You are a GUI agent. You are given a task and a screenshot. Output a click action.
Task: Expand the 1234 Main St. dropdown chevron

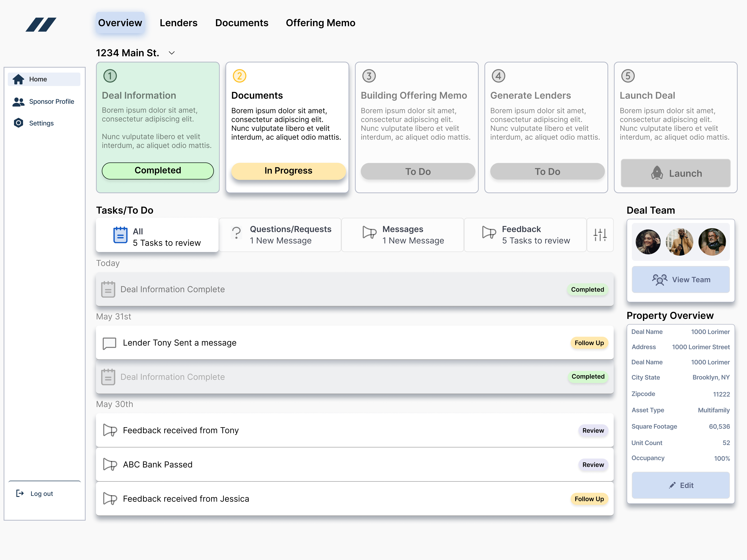172,53
